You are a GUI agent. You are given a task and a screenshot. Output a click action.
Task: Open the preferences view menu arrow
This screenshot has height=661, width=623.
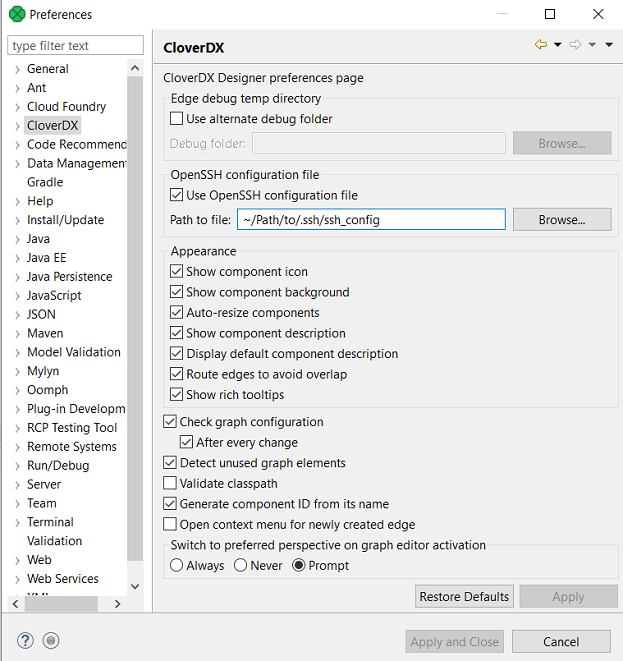609,44
